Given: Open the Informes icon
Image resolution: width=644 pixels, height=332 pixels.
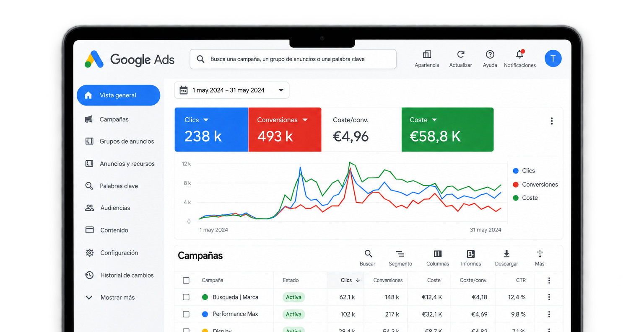Looking at the screenshot, I should coord(471,254).
